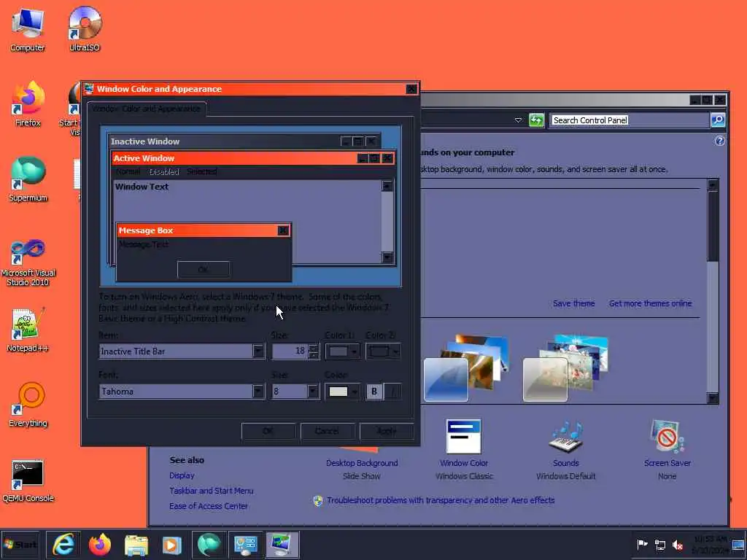Launch Internet Explorer from the taskbar
747x560 pixels.
[63, 544]
